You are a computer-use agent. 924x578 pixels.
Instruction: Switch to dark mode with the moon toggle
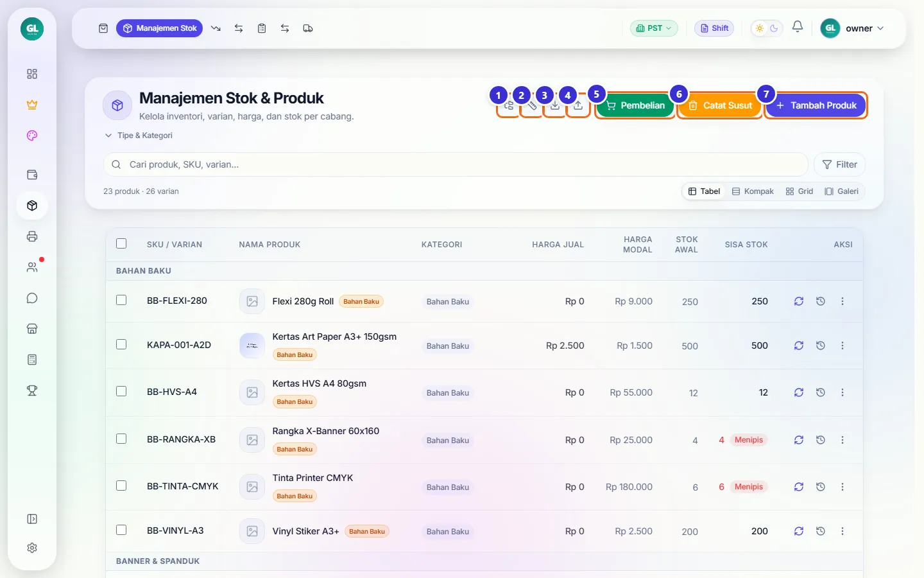(x=774, y=28)
